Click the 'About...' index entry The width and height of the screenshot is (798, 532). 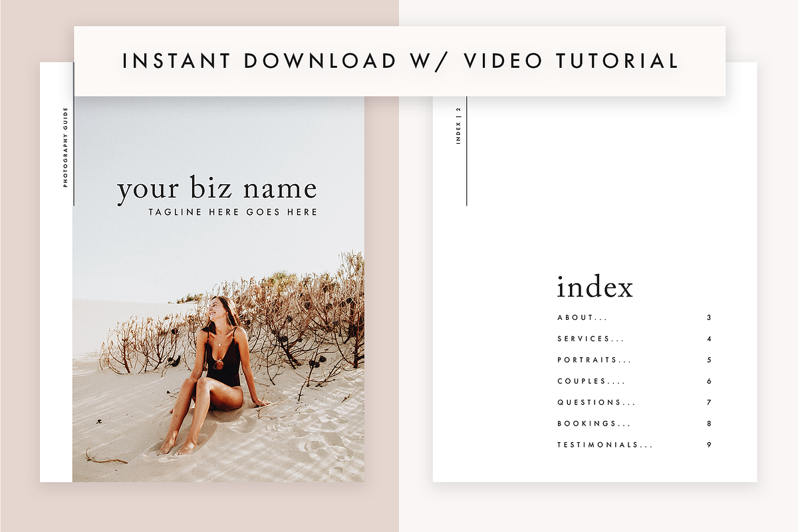pyautogui.click(x=582, y=318)
